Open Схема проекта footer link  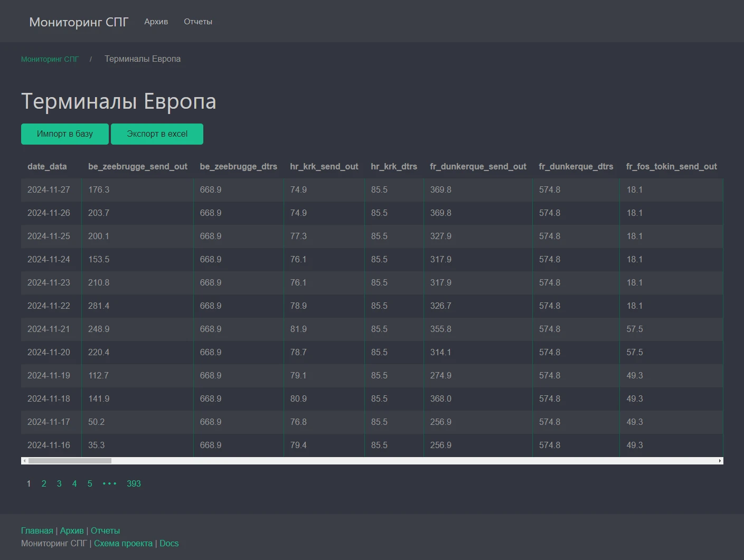pos(123,543)
